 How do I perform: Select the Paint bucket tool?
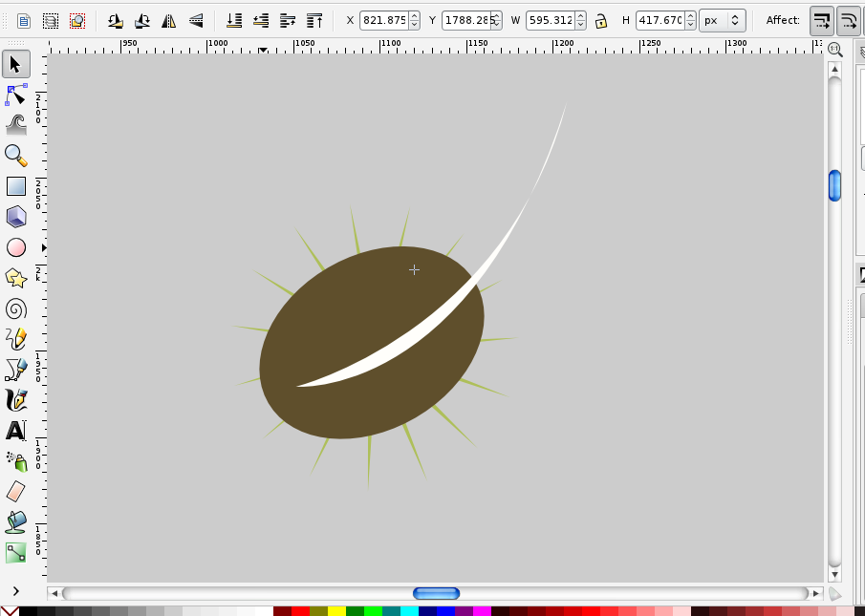click(x=15, y=522)
